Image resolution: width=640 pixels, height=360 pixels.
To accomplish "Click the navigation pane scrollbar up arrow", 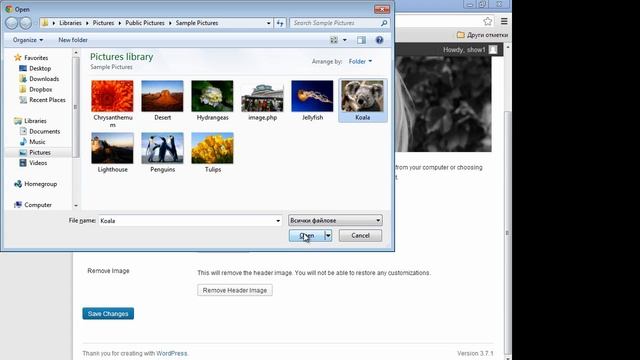I will (76, 53).
